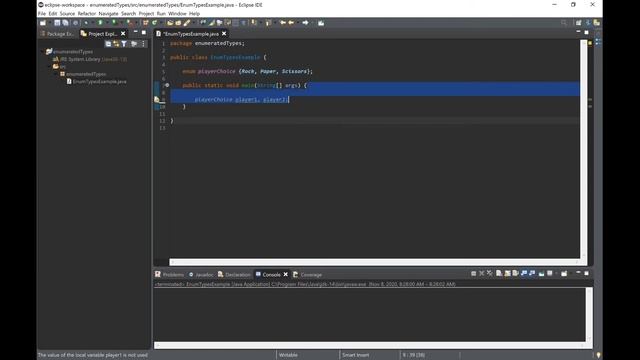This screenshot has height=360, width=640.
Task: Open the Project Explorer view menu dots
Action: click(143, 44)
